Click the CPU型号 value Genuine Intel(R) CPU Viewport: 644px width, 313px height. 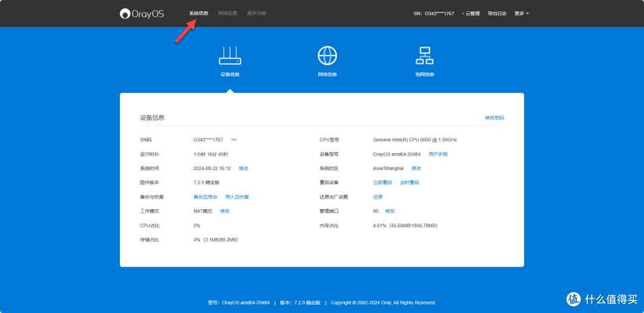[x=415, y=140]
